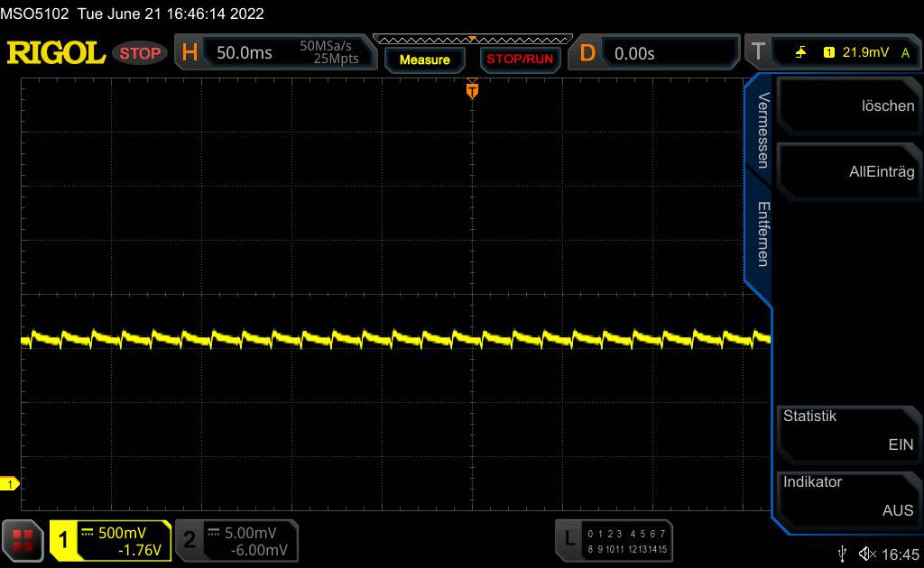This screenshot has height=568, width=924.
Task: Click the 50MSa/s sample rate readout
Action: [325, 46]
